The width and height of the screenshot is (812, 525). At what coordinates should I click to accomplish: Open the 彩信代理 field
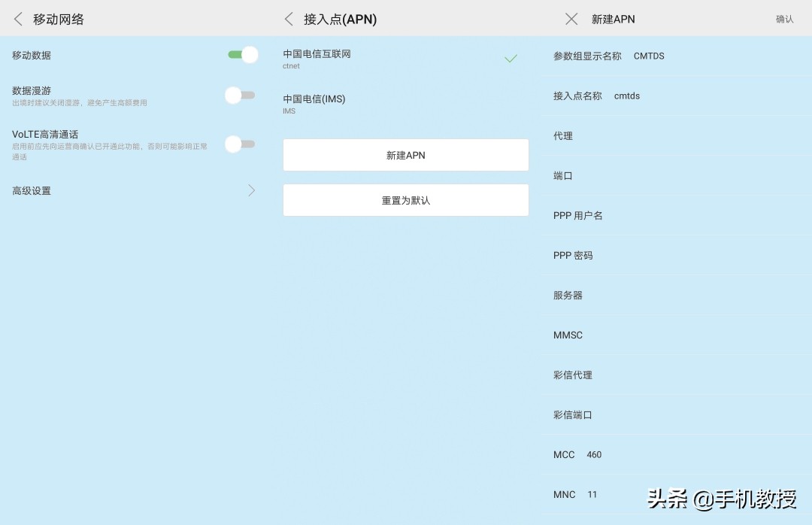coord(677,375)
